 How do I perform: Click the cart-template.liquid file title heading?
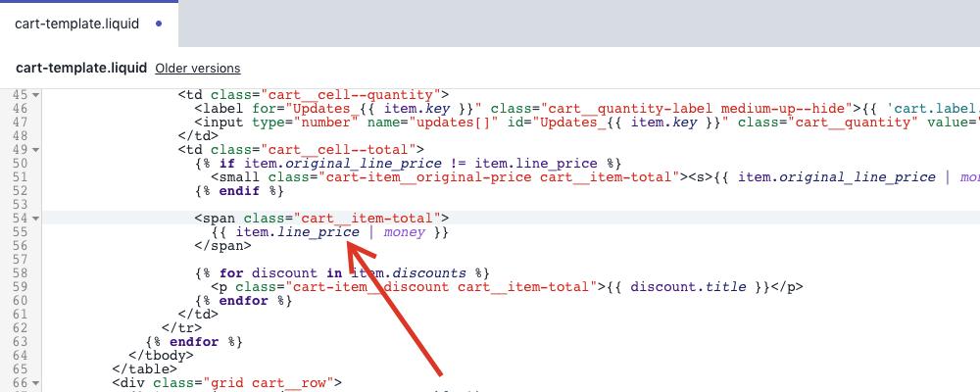pos(81,68)
